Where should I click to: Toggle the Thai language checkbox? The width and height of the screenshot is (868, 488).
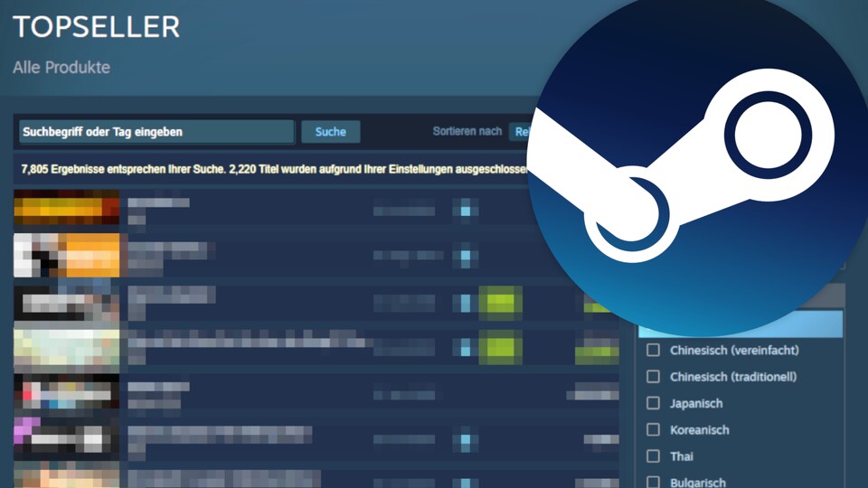pyautogui.click(x=653, y=456)
